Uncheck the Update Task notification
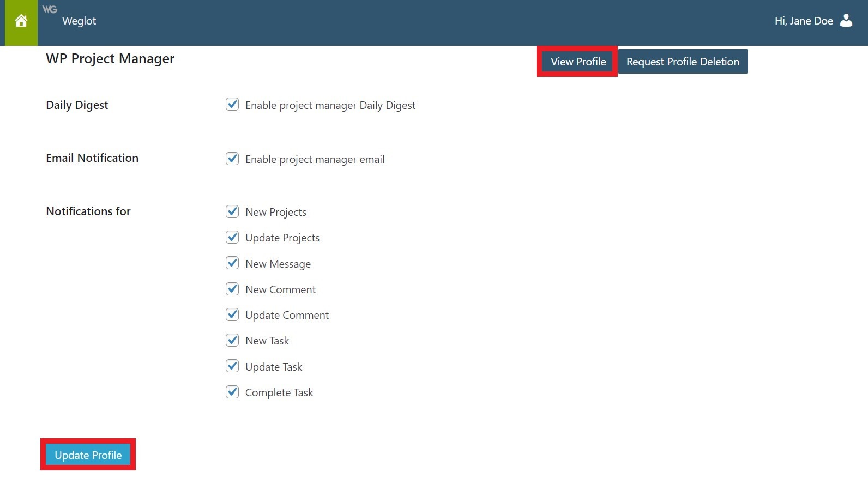868x484 pixels. (x=232, y=366)
